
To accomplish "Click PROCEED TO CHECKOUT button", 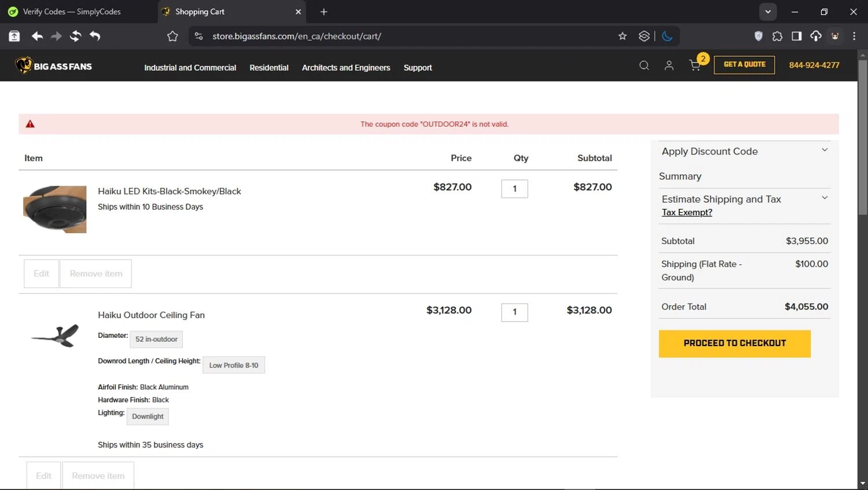I will [734, 344].
